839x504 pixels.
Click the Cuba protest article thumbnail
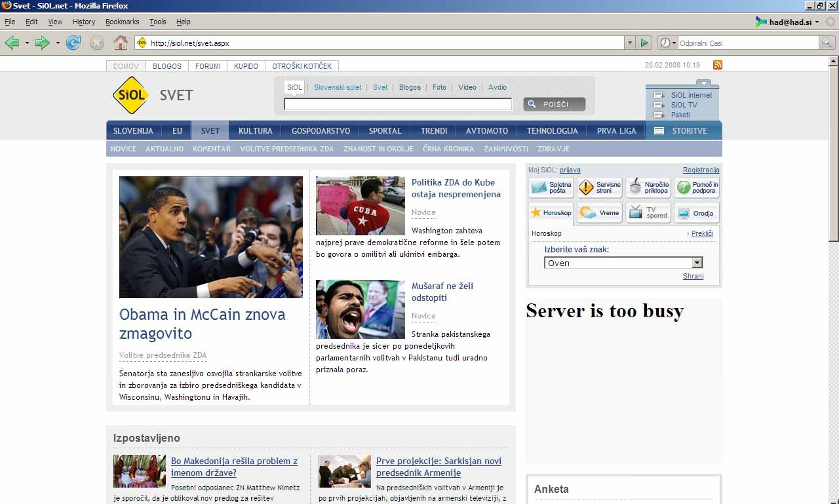361,206
